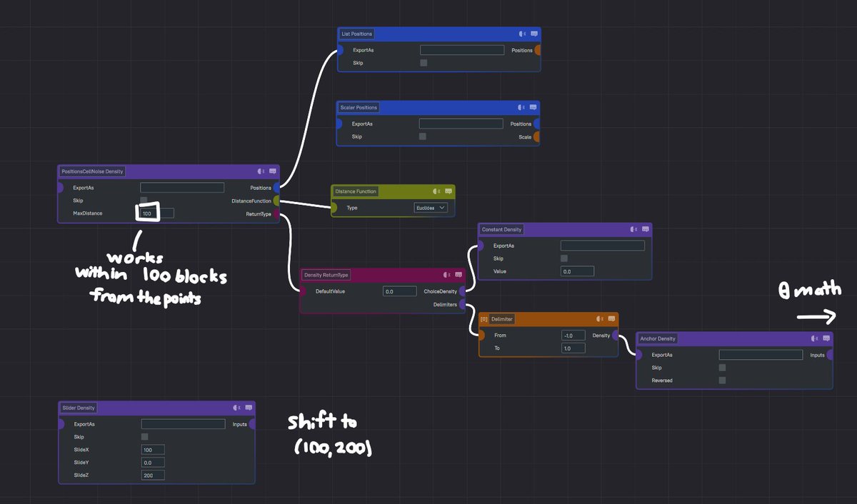Image resolution: width=857 pixels, height=504 pixels.
Task: Click the half-circle icon on PositionsCellNoise Density node
Action: [261, 171]
